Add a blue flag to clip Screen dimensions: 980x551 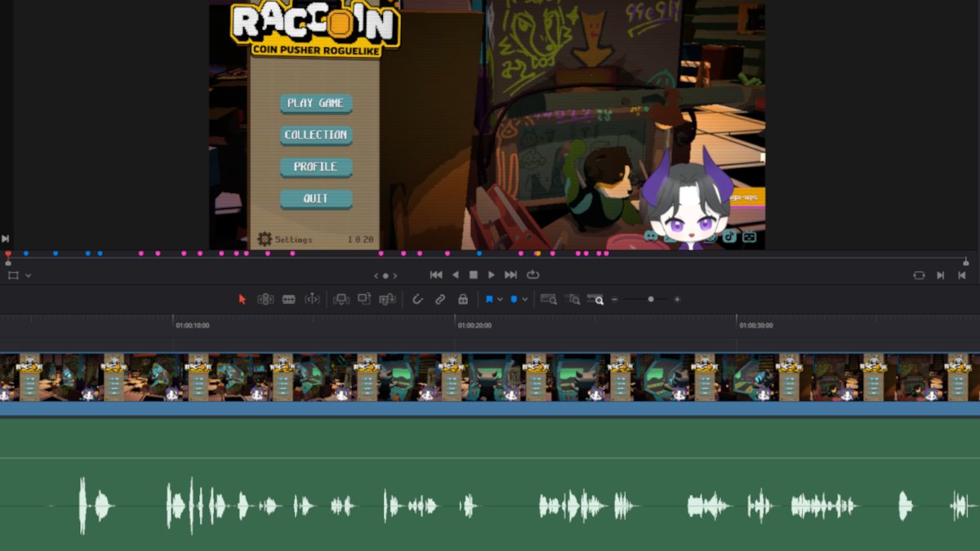(x=489, y=300)
